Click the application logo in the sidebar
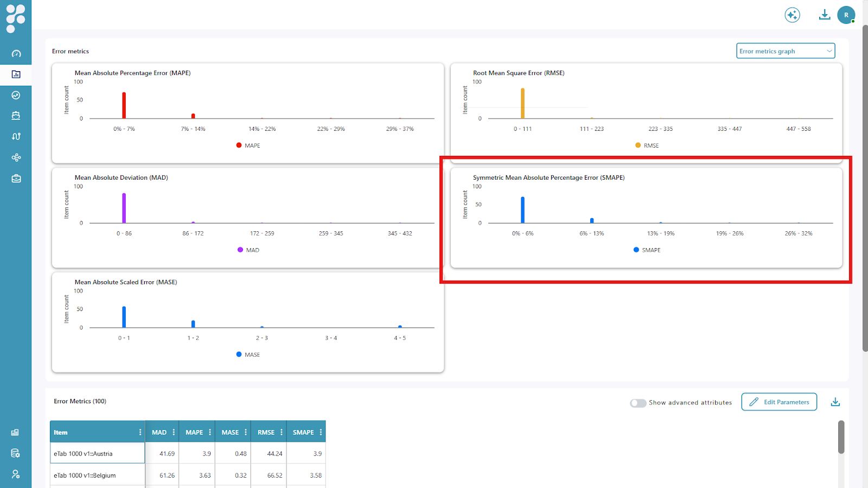This screenshot has width=868, height=488. point(16,18)
